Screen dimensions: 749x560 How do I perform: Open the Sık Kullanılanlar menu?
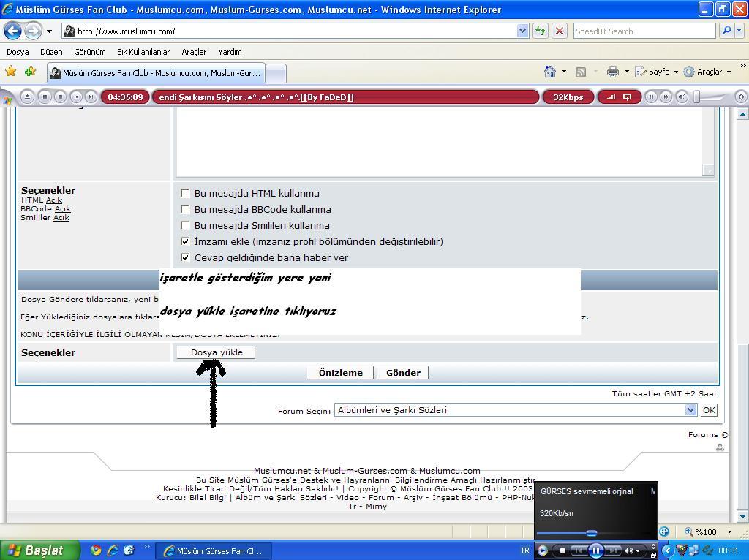click(143, 52)
